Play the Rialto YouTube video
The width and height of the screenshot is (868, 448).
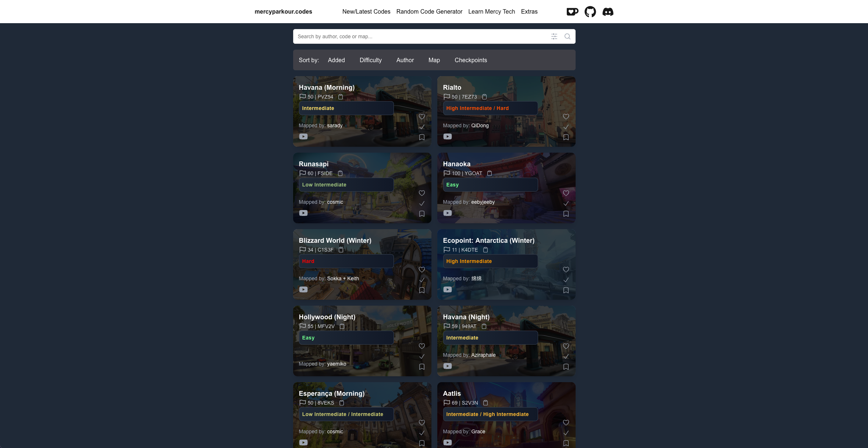pyautogui.click(x=447, y=136)
